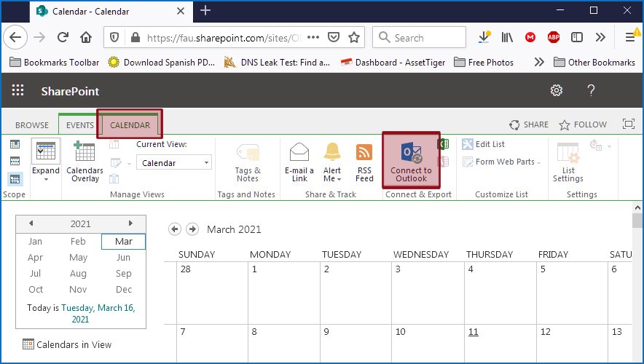
Task: Click FOLLOW star button
Action: coord(583,124)
